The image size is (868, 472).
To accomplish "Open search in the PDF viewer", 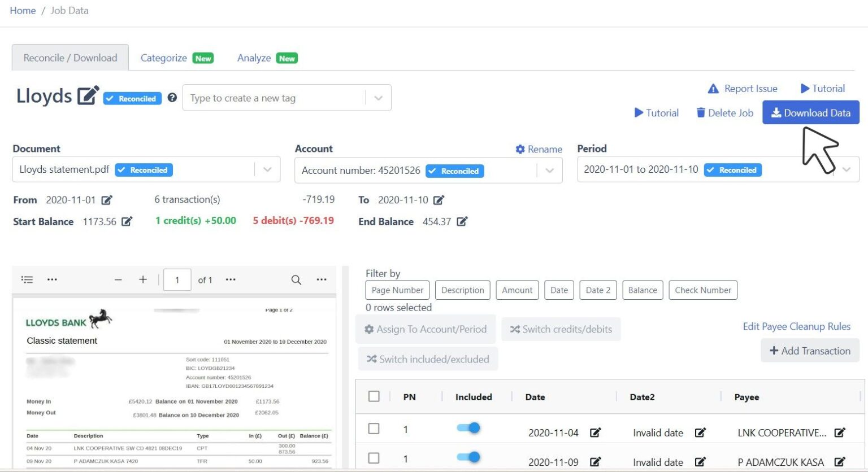I will click(296, 279).
